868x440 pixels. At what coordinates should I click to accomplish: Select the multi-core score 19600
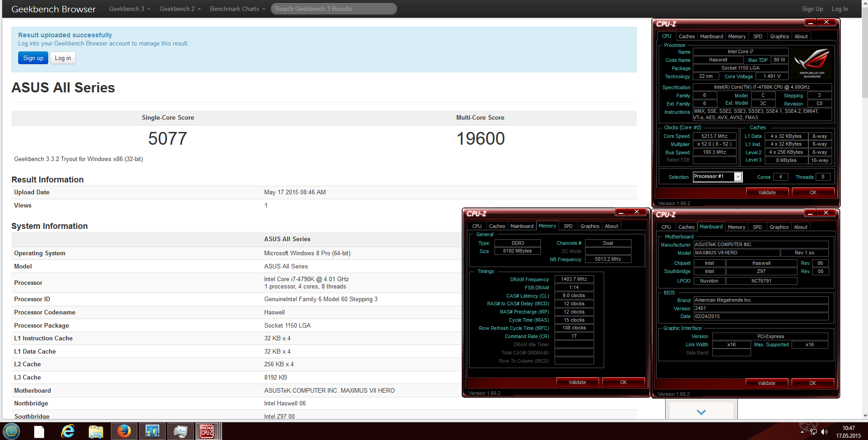click(x=480, y=139)
